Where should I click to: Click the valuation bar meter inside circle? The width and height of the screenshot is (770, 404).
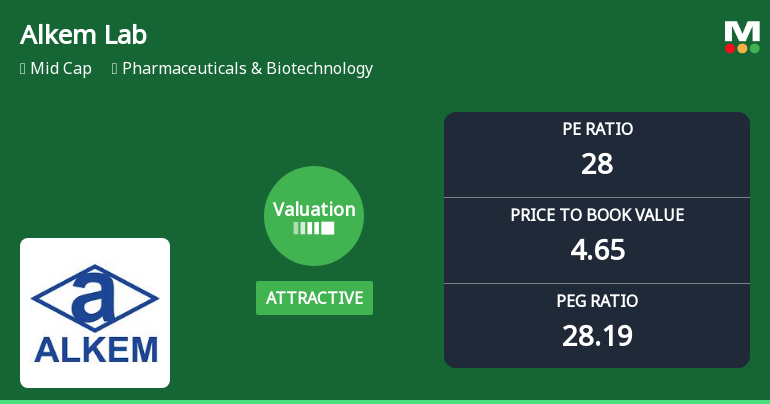click(314, 228)
